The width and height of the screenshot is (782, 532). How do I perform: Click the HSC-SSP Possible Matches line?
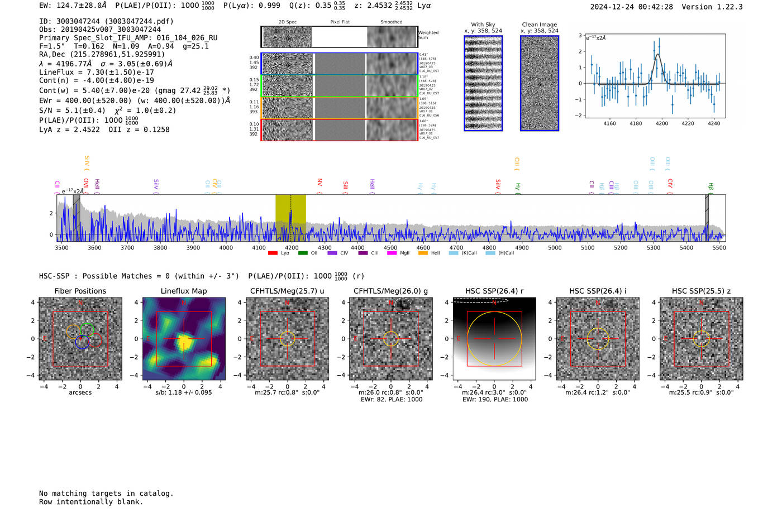[x=202, y=276]
